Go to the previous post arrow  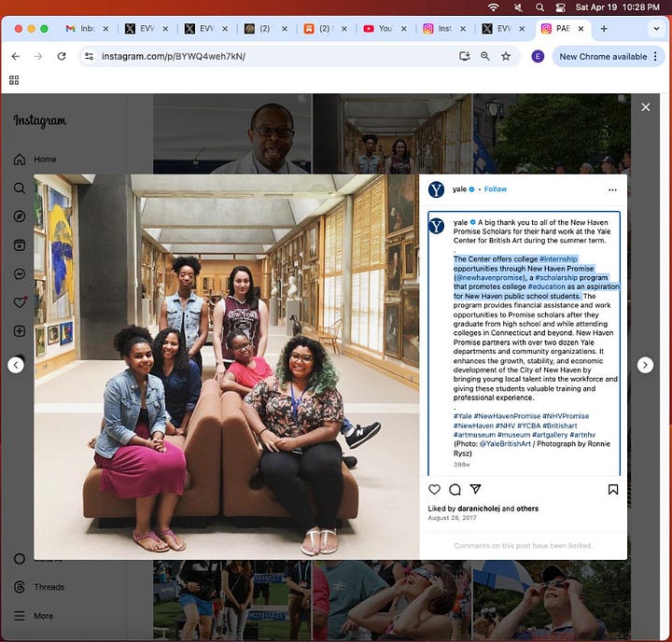click(16, 365)
